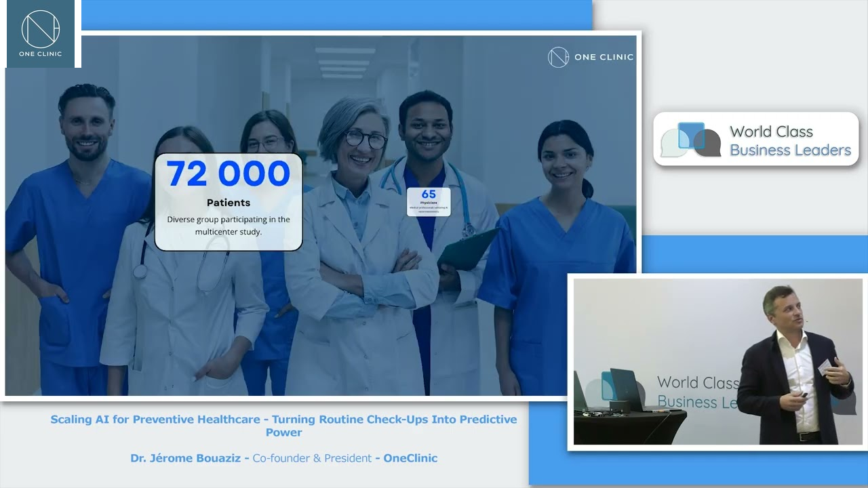868x488 pixels.
Task: Click the circular N emblem on the slide
Action: click(558, 58)
